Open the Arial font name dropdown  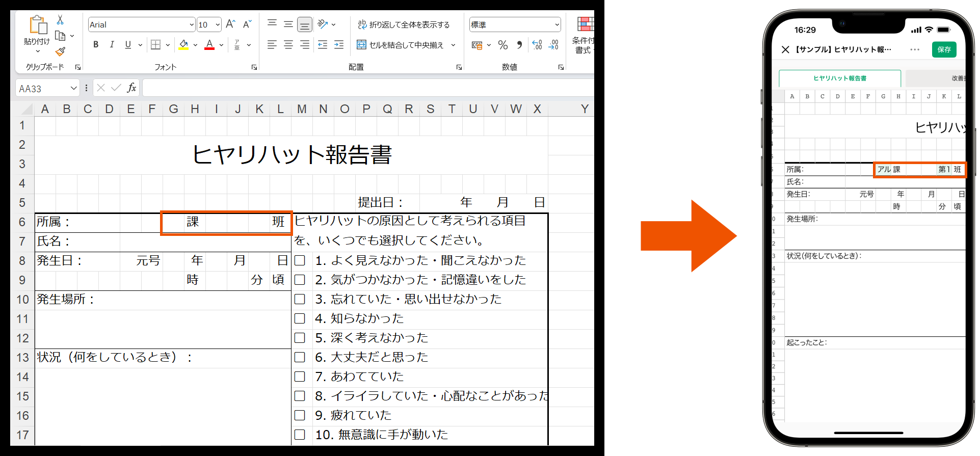192,24
